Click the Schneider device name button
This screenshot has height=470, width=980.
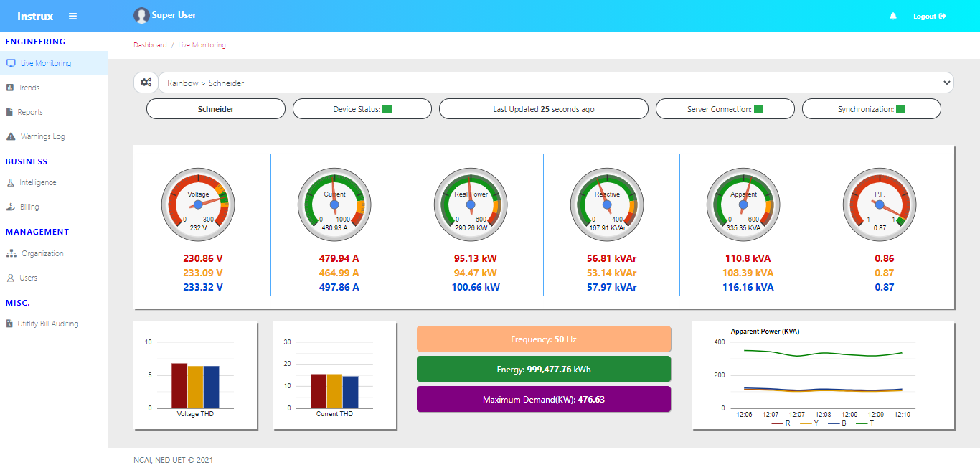click(x=216, y=109)
